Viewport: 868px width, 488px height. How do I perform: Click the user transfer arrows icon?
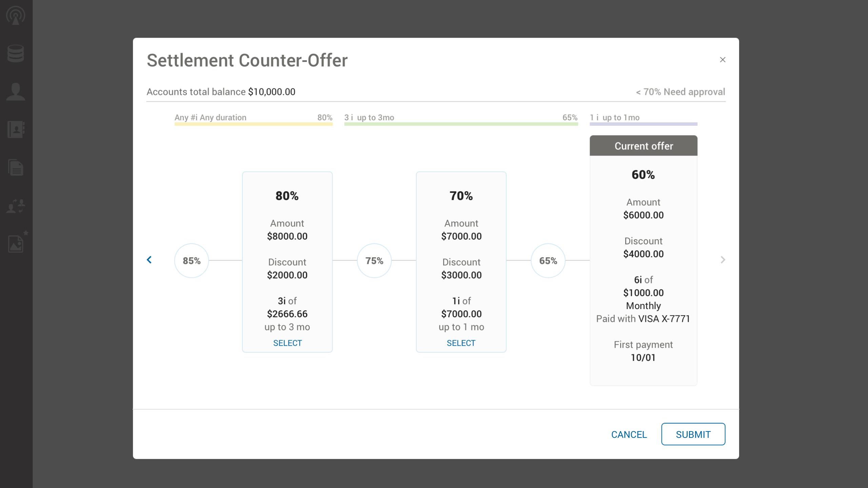[16, 206]
